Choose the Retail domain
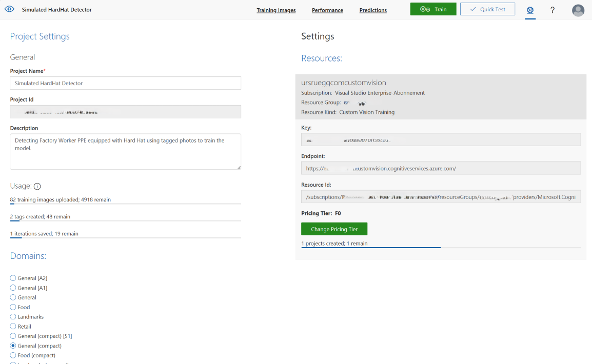The image size is (592, 364). 13,326
